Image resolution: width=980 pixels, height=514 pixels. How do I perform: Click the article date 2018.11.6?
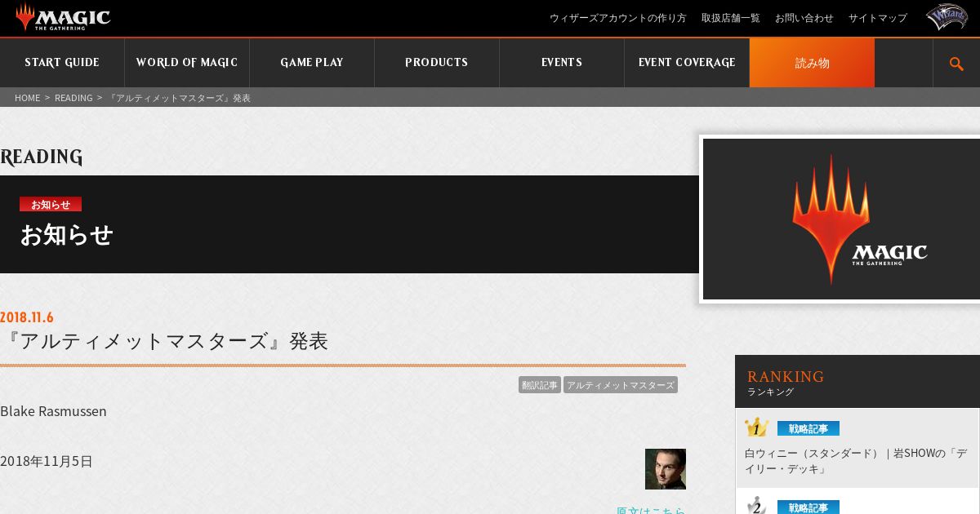27,317
